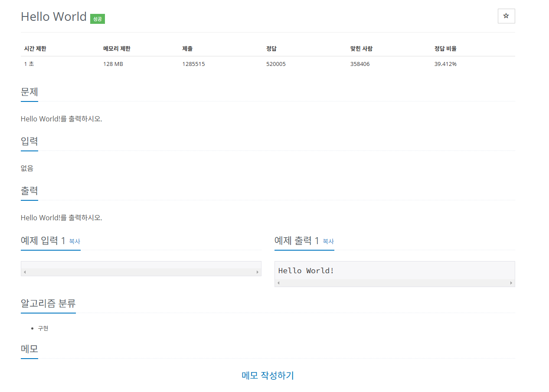This screenshot has height=392, width=549.
Task: Click the 출력 section heading
Action: pyautogui.click(x=29, y=191)
